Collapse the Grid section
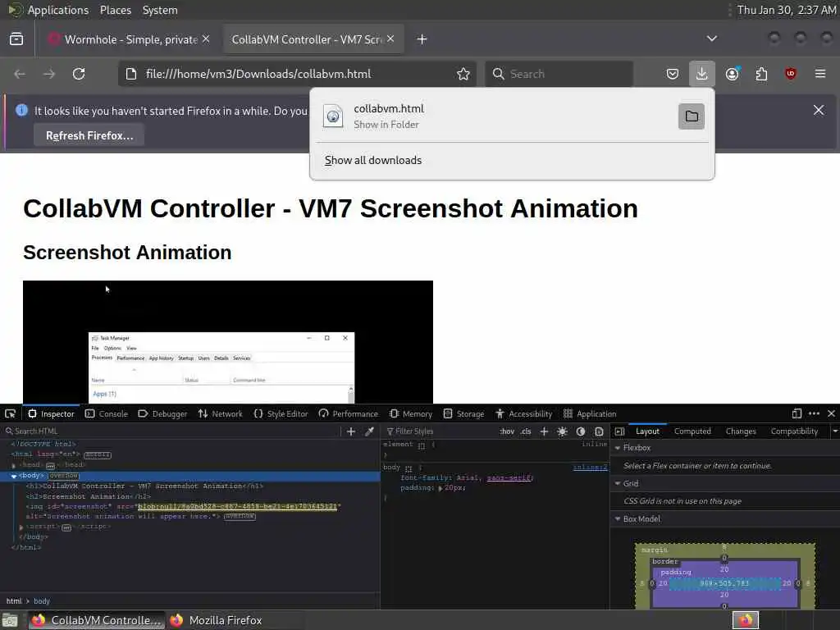 pyautogui.click(x=618, y=484)
